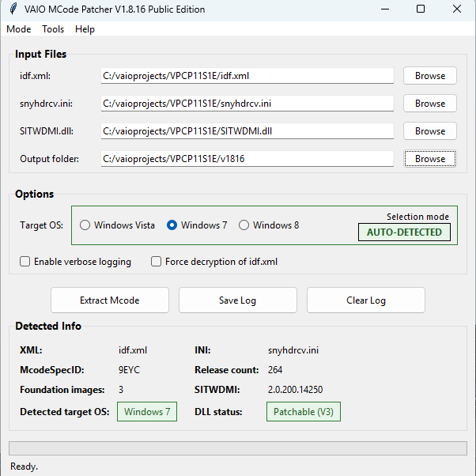This screenshot has height=476, width=476.
Task: Click the Output folder path field
Action: click(x=247, y=159)
